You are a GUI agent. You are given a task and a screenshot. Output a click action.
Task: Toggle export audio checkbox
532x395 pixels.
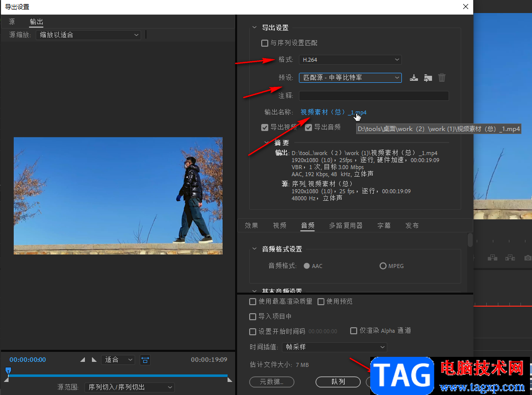308,127
